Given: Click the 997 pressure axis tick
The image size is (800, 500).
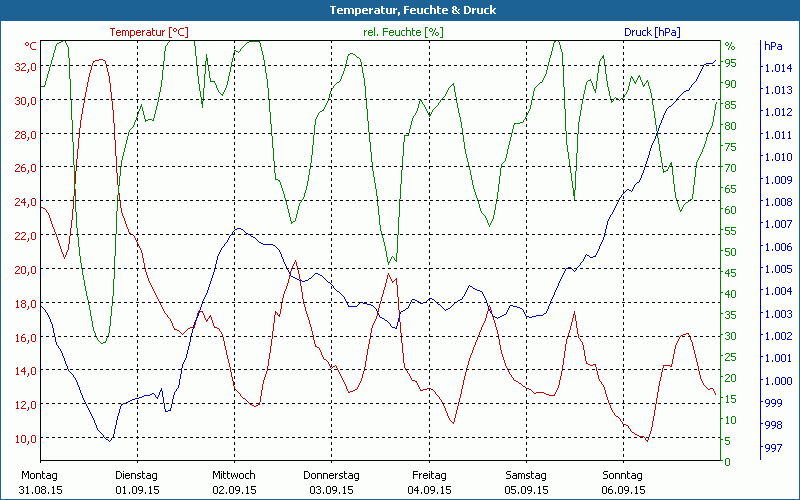Looking at the screenshot, I should point(773,445).
